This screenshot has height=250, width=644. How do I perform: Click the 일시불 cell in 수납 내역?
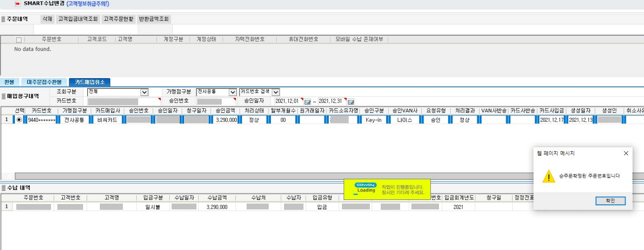coord(153,207)
